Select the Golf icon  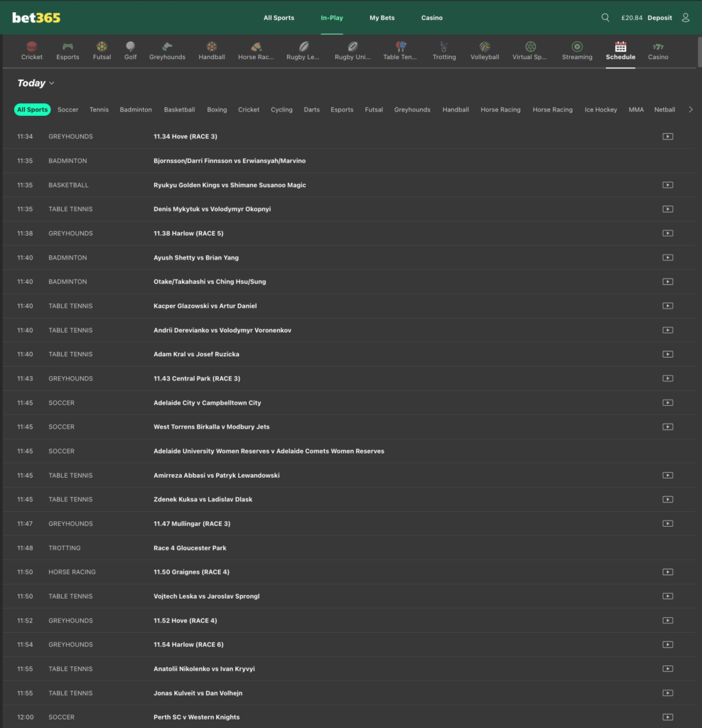(130, 46)
